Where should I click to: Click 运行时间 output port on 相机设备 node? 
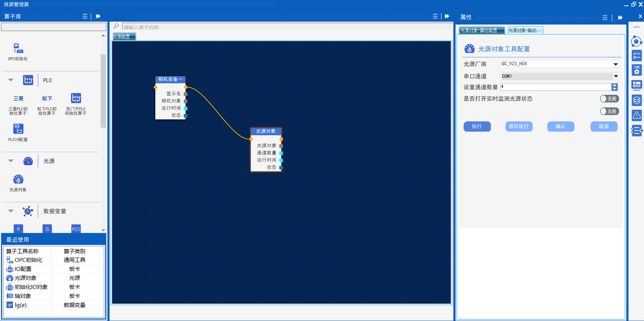(186, 108)
